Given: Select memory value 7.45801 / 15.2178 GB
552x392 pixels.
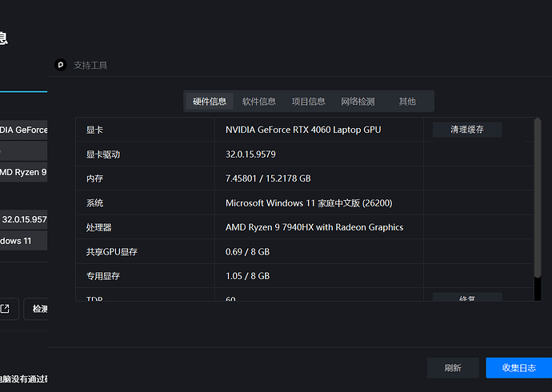Looking at the screenshot, I should [x=268, y=178].
